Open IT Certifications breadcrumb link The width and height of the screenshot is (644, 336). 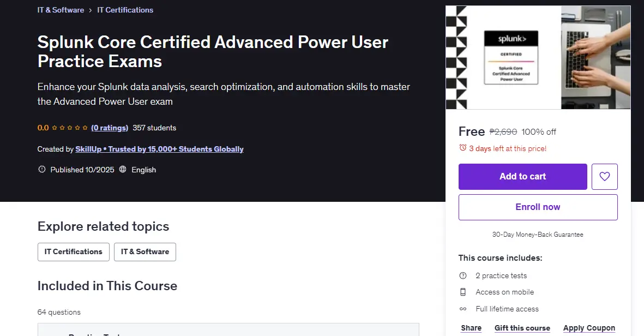(x=125, y=10)
